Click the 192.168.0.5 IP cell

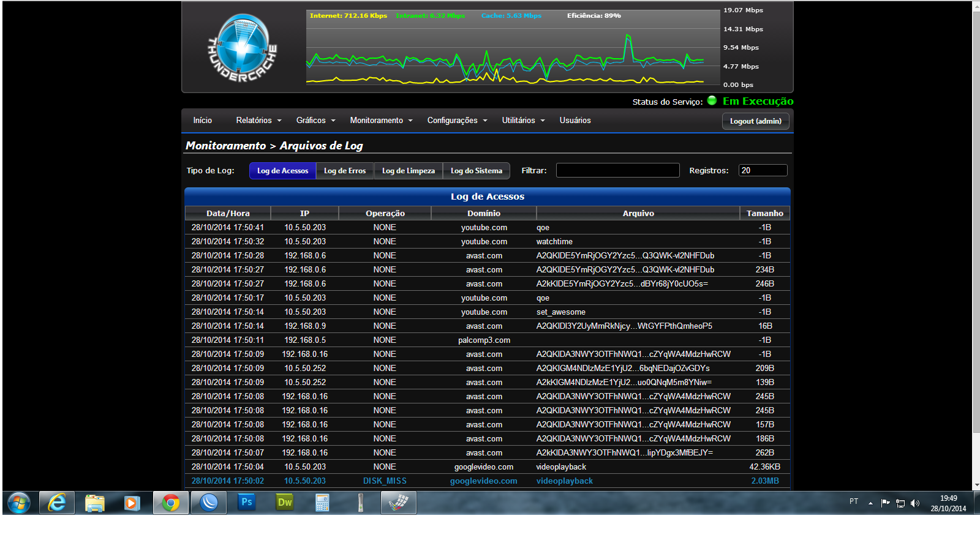(x=305, y=340)
